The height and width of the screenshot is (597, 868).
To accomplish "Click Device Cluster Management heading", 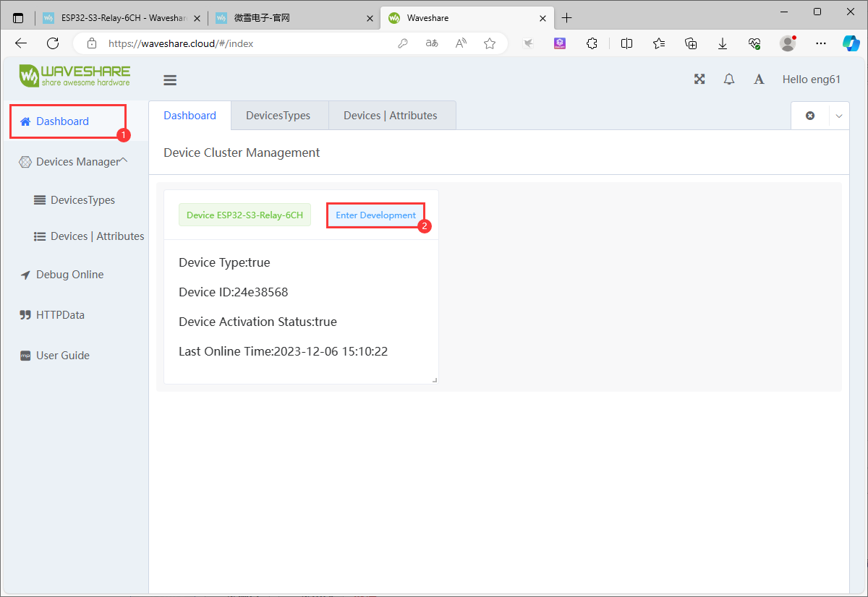I will click(242, 153).
